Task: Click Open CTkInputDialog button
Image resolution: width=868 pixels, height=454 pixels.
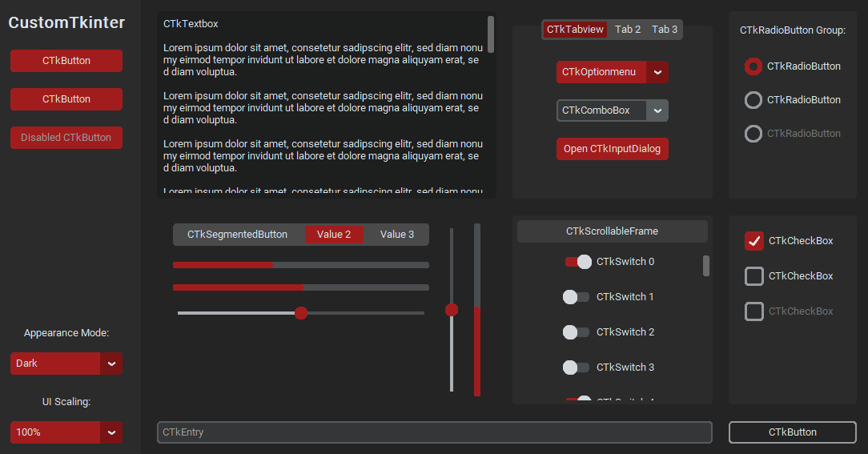Action: 612,149
